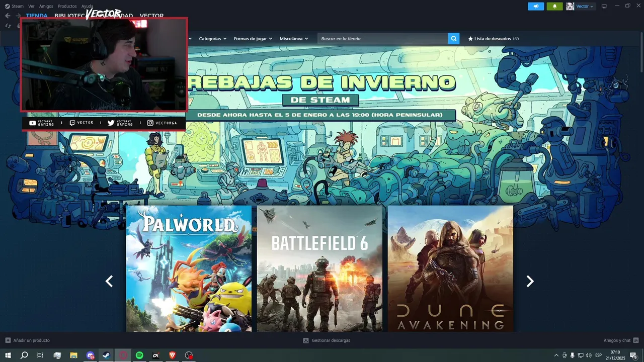Click Añadir un producto
This screenshot has height=362, width=644.
click(x=28, y=340)
